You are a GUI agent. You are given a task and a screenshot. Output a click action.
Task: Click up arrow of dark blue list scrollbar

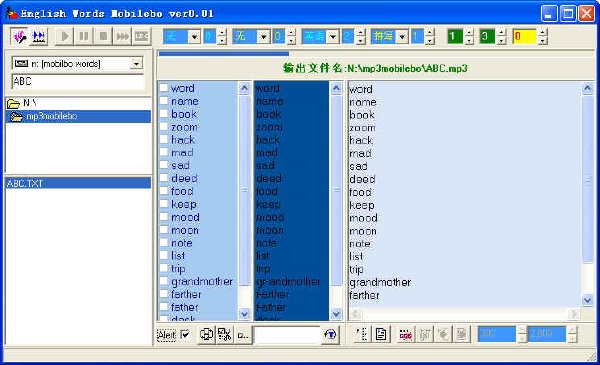click(x=336, y=88)
